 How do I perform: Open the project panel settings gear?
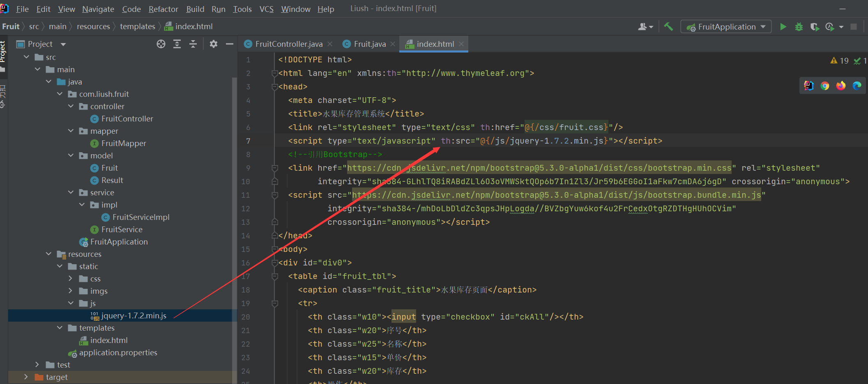click(x=213, y=43)
